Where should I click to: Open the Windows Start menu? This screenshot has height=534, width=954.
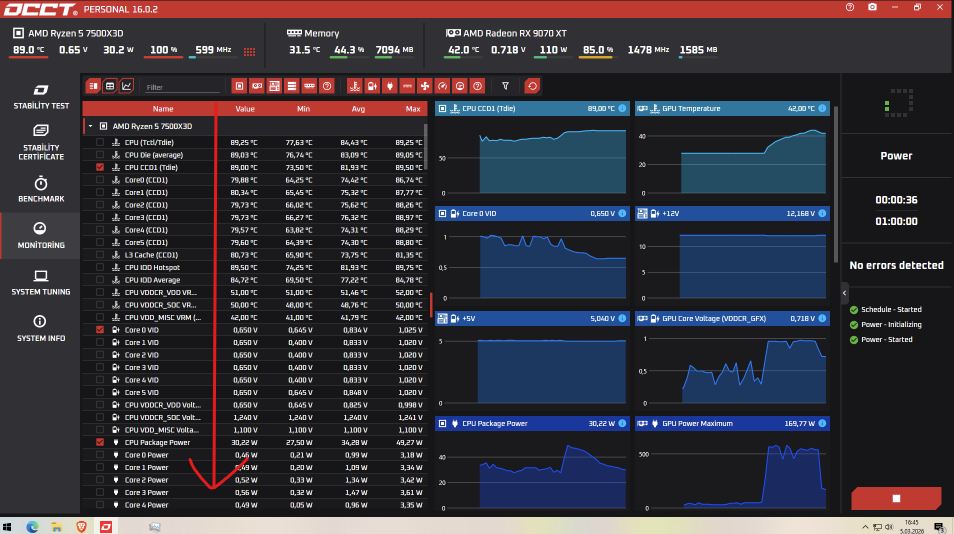click(7, 527)
